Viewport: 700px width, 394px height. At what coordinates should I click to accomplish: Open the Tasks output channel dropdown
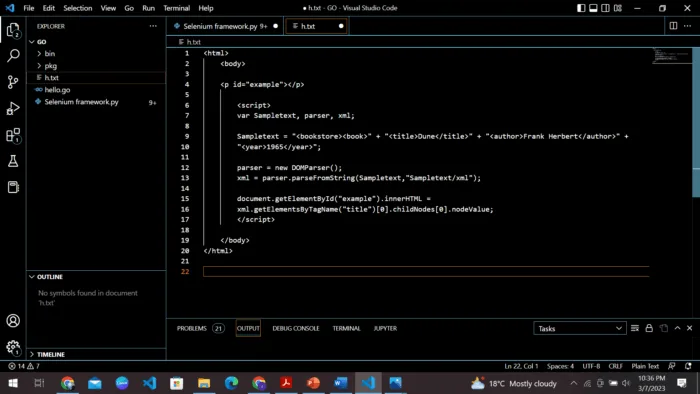point(579,328)
